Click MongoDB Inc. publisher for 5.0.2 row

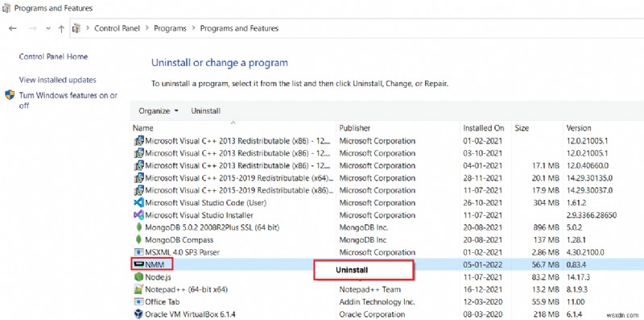point(364,227)
